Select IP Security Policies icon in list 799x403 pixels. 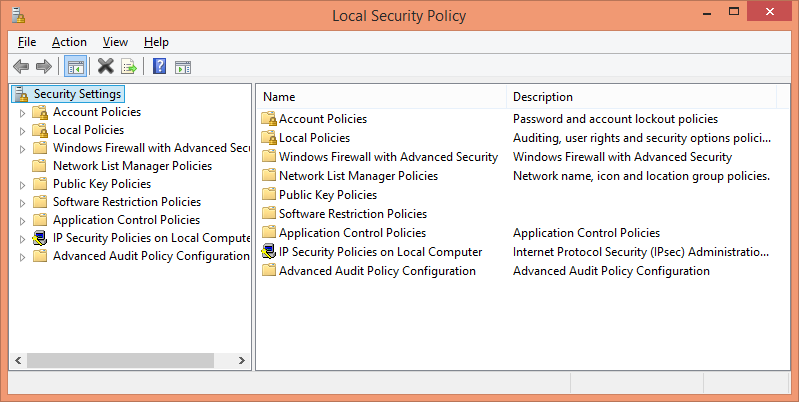coord(269,252)
